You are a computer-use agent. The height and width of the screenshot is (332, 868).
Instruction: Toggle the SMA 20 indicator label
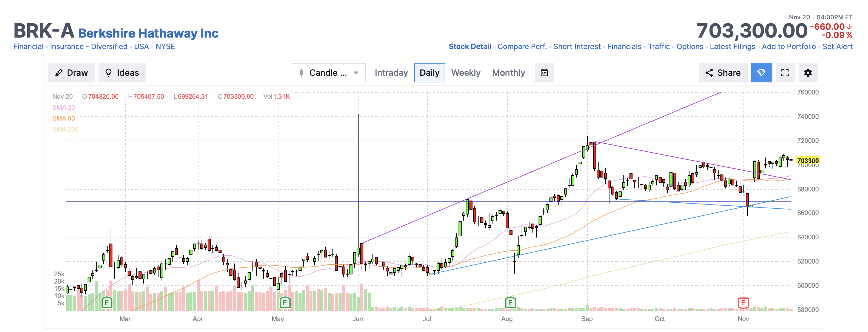tap(63, 108)
